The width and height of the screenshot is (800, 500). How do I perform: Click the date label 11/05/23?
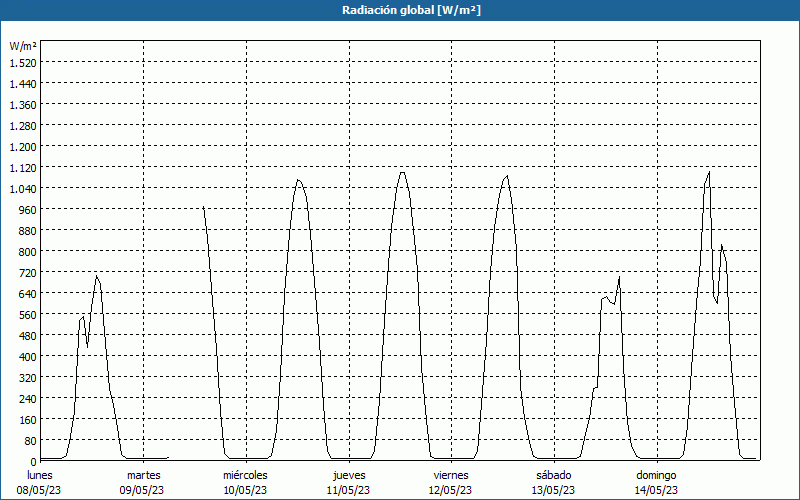point(348,491)
